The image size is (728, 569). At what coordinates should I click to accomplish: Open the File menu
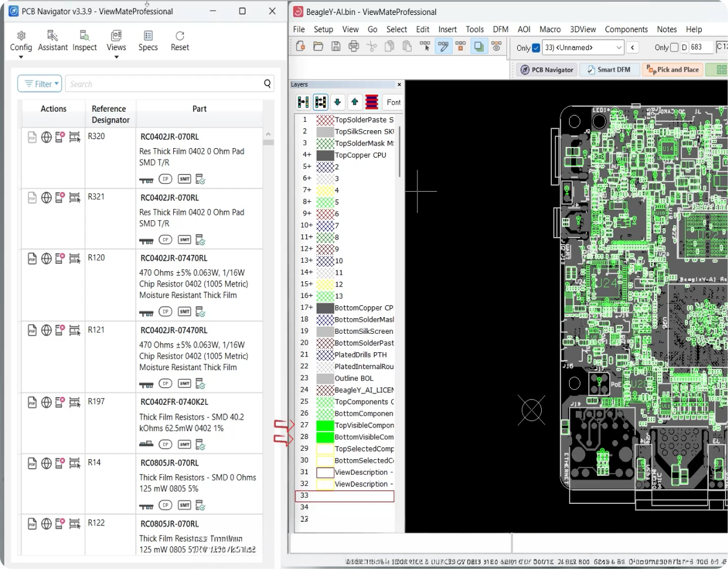click(299, 29)
